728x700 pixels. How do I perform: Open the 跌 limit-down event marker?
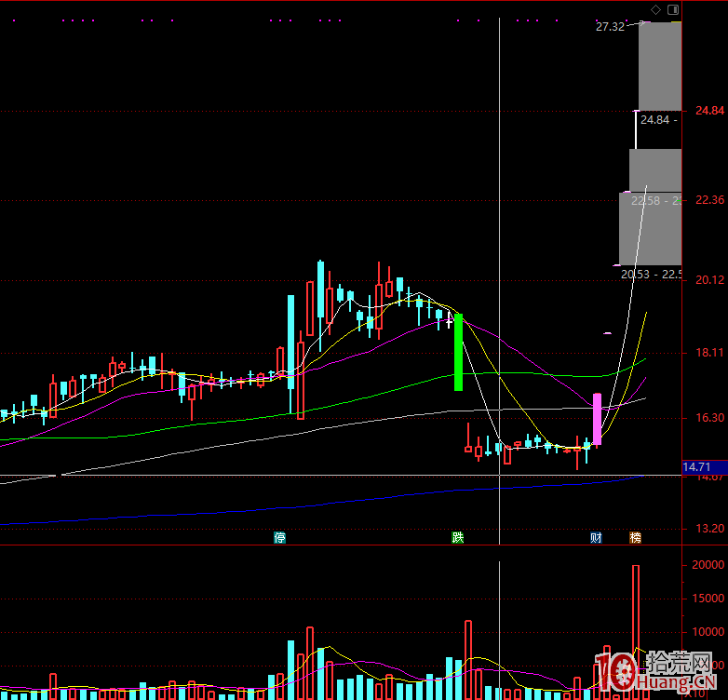tap(458, 537)
